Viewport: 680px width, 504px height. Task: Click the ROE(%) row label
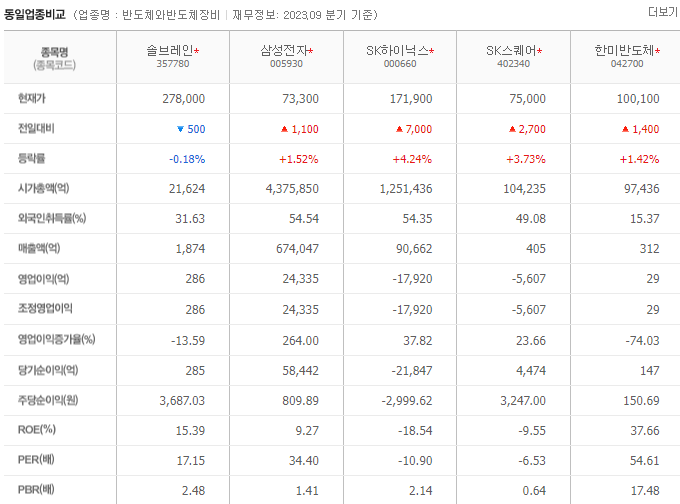[x=36, y=430]
